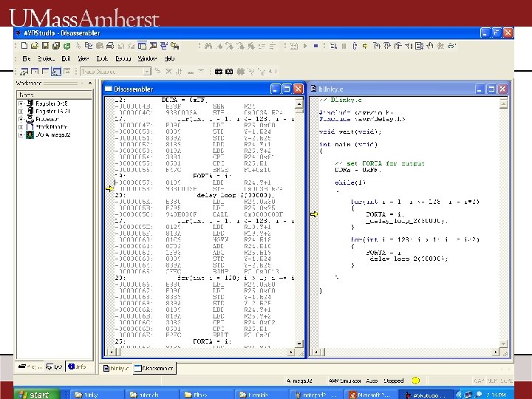This screenshot has height=399, width=532.
Task: Expand the Processor tree node
Action: (x=21, y=119)
